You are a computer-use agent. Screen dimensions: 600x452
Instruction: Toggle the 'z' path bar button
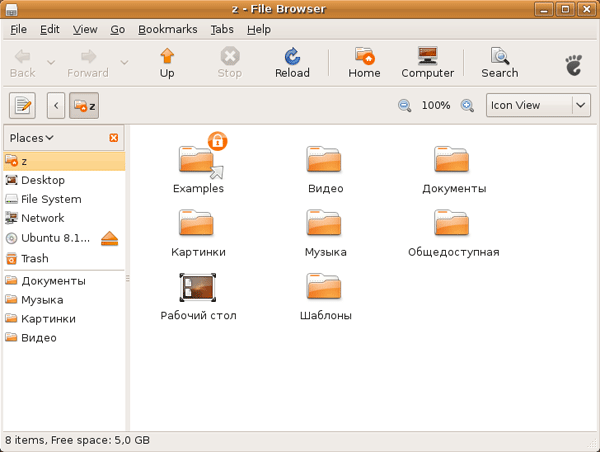click(x=83, y=105)
